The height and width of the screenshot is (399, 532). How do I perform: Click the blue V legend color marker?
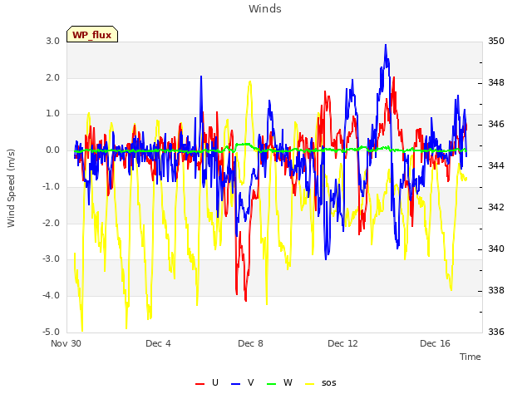(x=235, y=384)
